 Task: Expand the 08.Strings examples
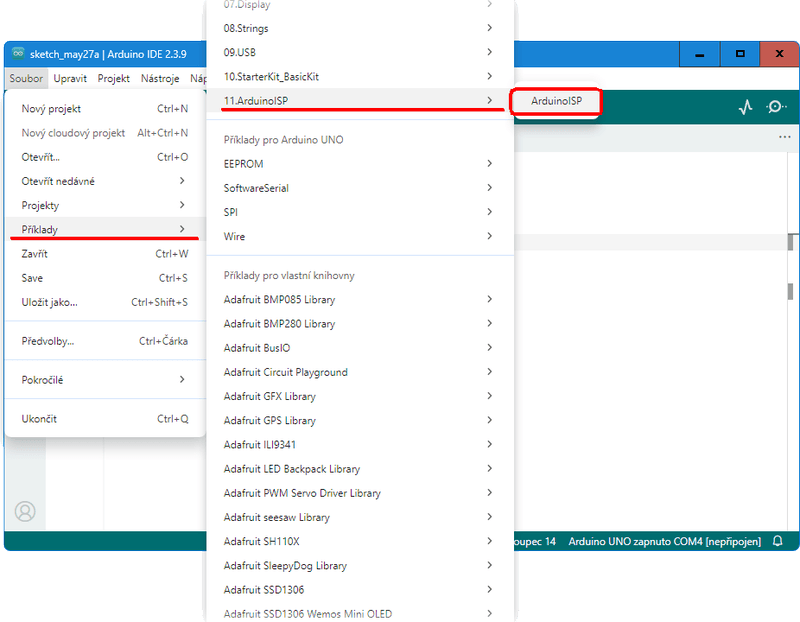click(x=360, y=28)
